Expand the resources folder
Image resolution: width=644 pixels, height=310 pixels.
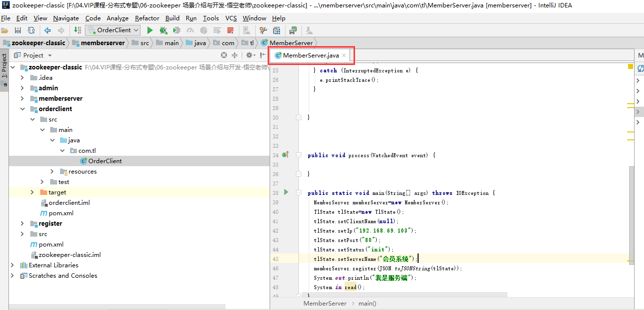tap(52, 172)
